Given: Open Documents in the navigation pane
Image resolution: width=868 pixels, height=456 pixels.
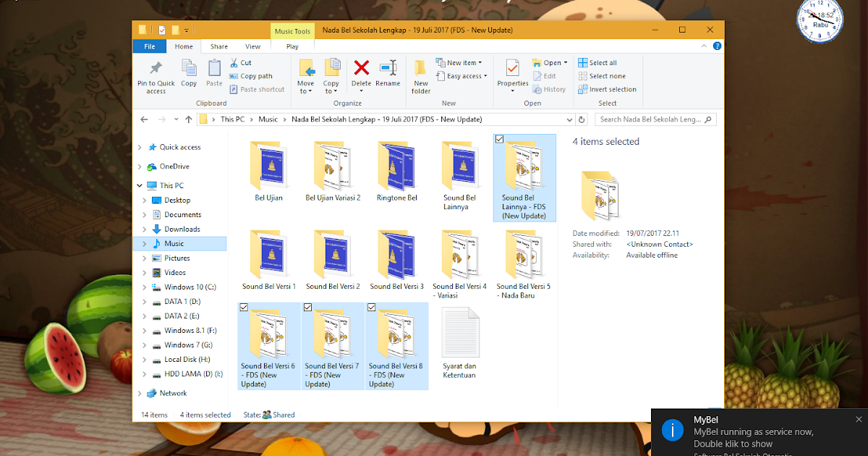Looking at the screenshot, I should 182,214.
